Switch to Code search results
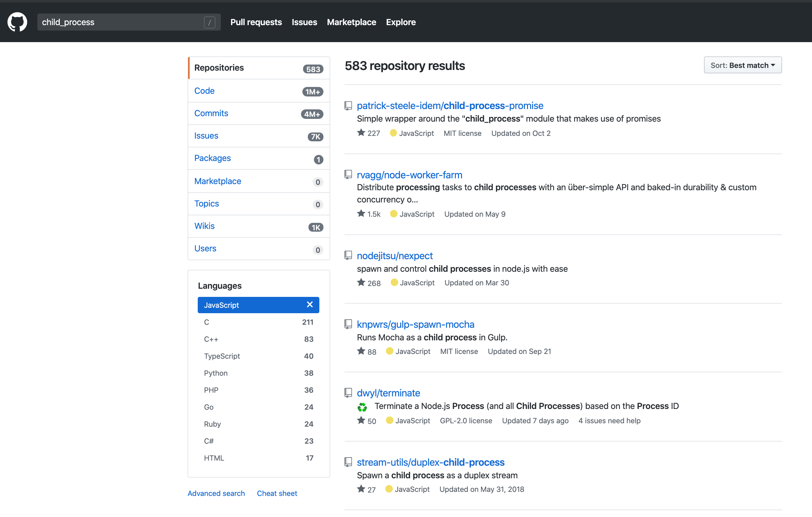The width and height of the screenshot is (812, 517). (x=204, y=91)
